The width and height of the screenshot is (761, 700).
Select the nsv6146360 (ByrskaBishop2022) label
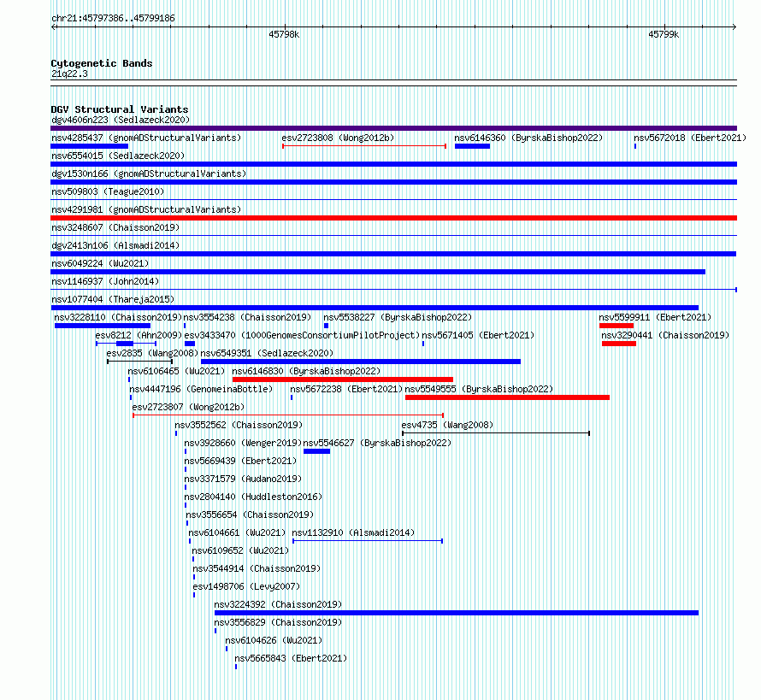(x=528, y=138)
